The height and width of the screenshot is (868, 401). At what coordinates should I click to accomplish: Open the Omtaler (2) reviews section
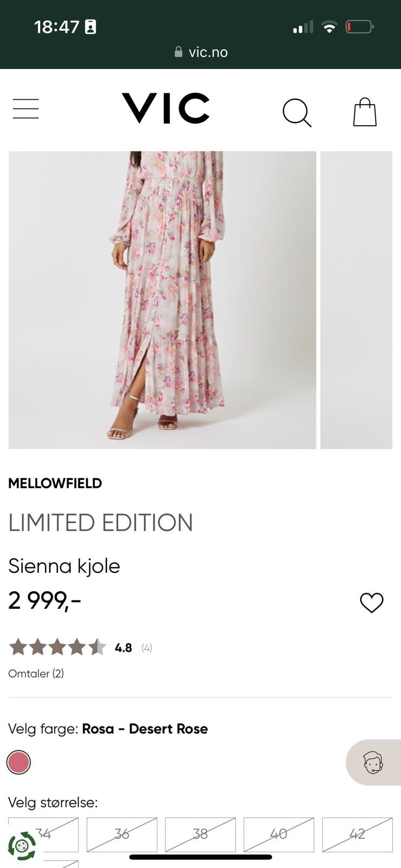point(36,673)
